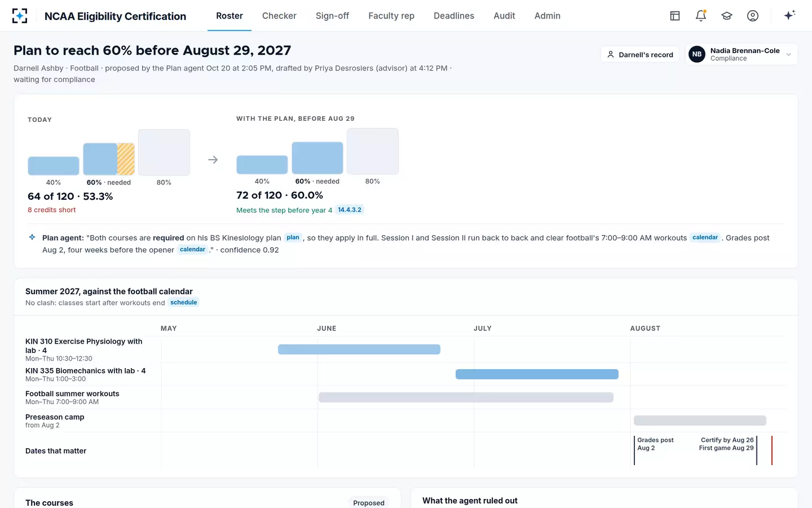Click the Proposed badge on The courses
The width and height of the screenshot is (812, 508).
(x=369, y=503)
